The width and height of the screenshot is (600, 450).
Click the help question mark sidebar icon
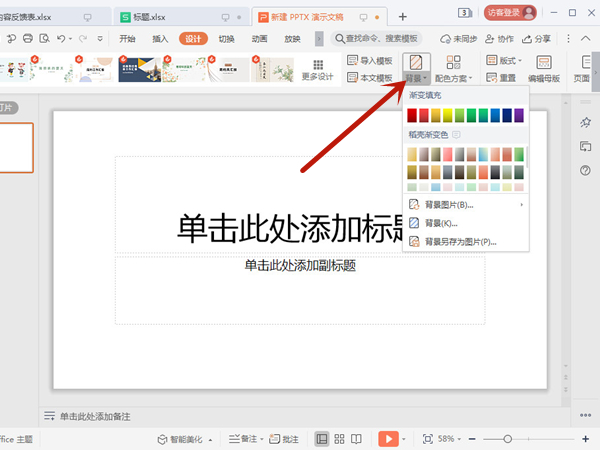pos(585,170)
